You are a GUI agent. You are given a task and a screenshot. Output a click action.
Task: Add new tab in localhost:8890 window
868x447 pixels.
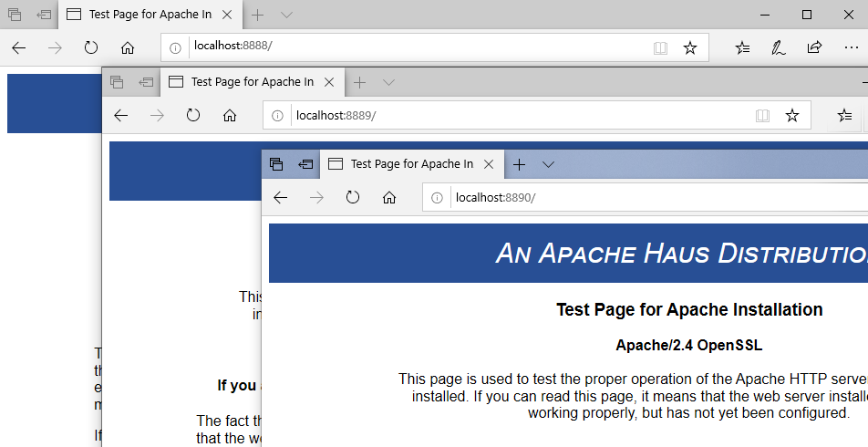pos(519,164)
